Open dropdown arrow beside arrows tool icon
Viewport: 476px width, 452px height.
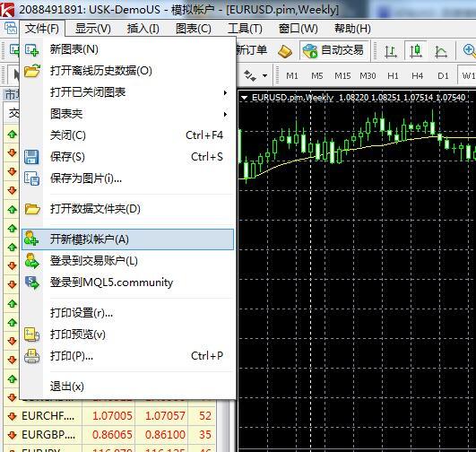pyautogui.click(x=265, y=75)
